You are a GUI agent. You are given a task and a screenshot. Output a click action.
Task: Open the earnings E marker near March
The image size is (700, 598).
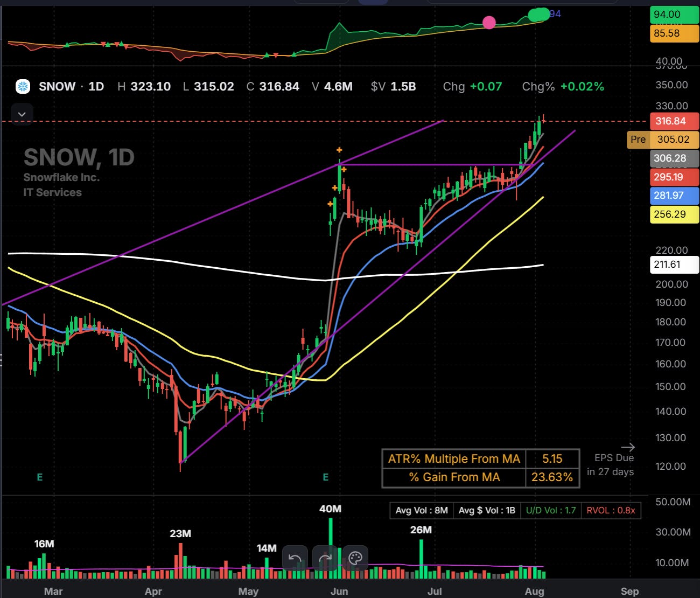40,477
